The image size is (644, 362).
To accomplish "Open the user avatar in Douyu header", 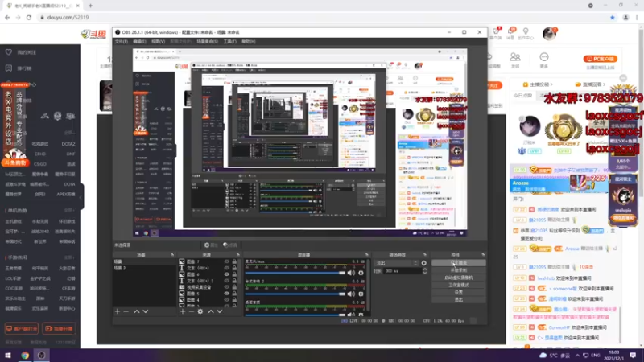I will point(549,34).
